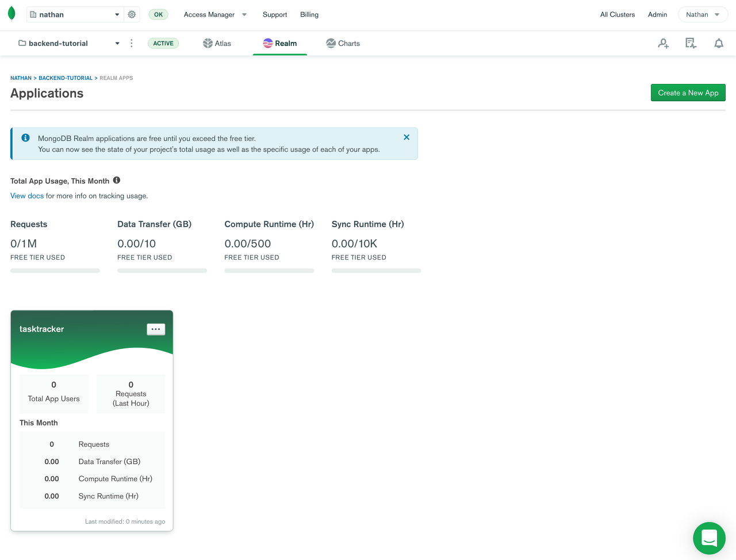Expand the Access Manager menu
736x560 pixels.
click(215, 14)
